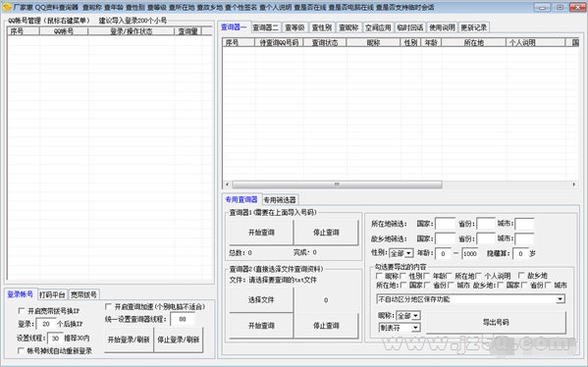Open the 查等级 tab

[x=294, y=27]
